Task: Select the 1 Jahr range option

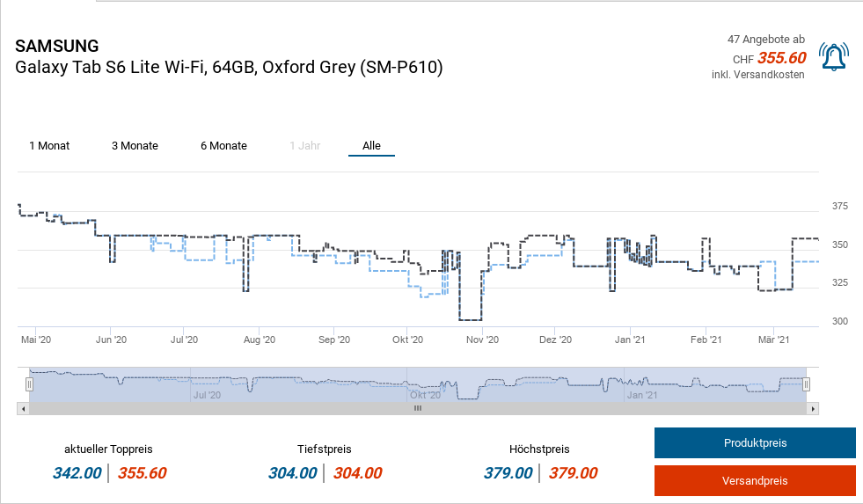Action: coord(304,146)
